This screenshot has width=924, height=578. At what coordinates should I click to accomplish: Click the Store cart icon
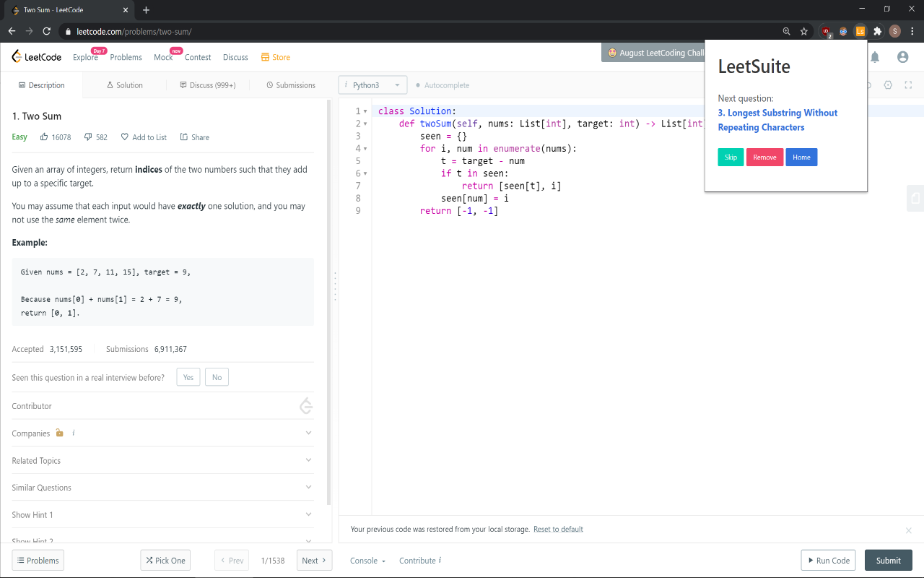(x=265, y=57)
